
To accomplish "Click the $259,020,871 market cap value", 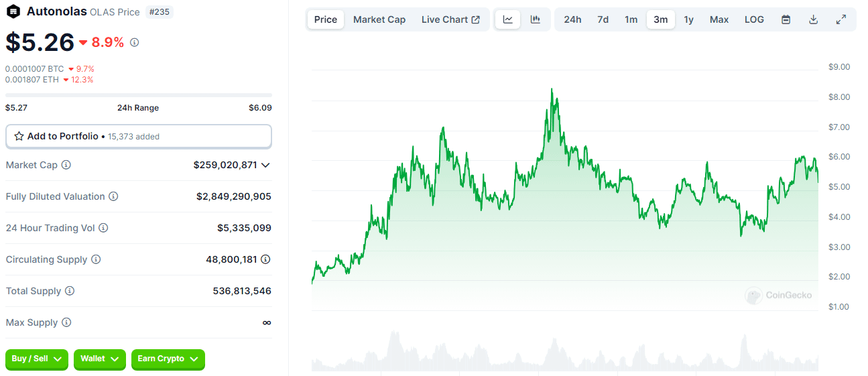I will (x=225, y=165).
